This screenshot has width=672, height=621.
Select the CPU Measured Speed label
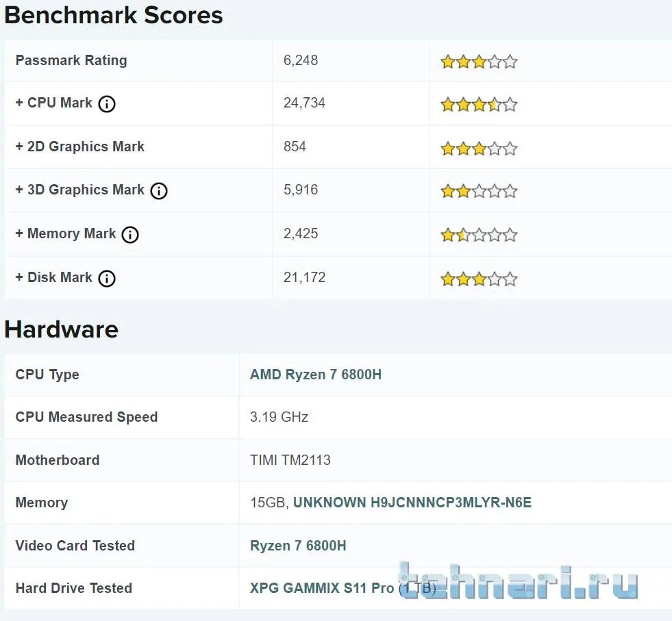(86, 417)
